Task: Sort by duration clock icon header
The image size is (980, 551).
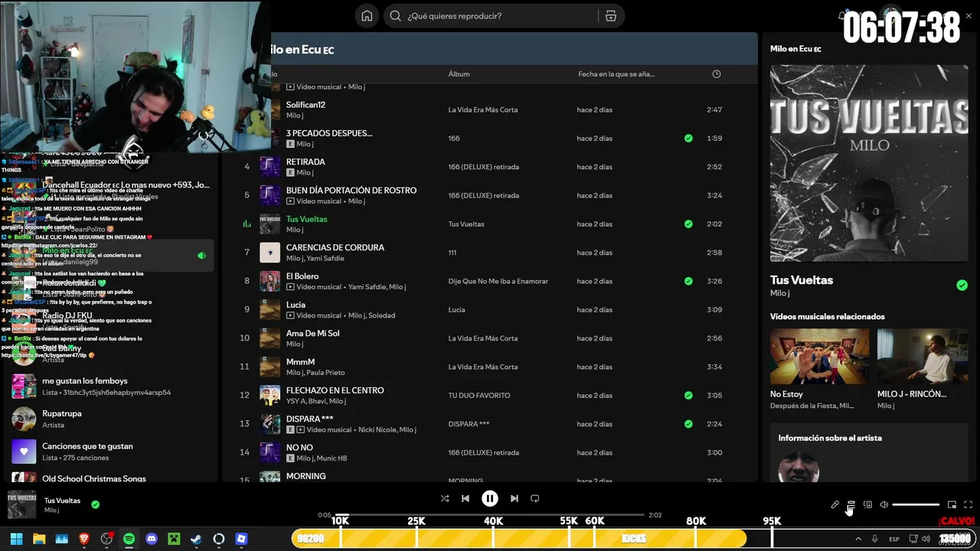Action: point(717,74)
